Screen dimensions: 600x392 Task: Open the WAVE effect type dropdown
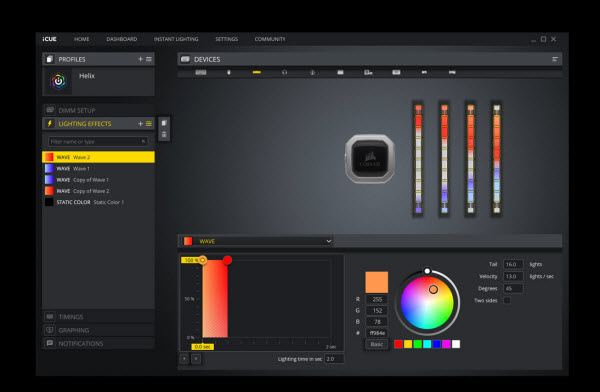pos(257,241)
